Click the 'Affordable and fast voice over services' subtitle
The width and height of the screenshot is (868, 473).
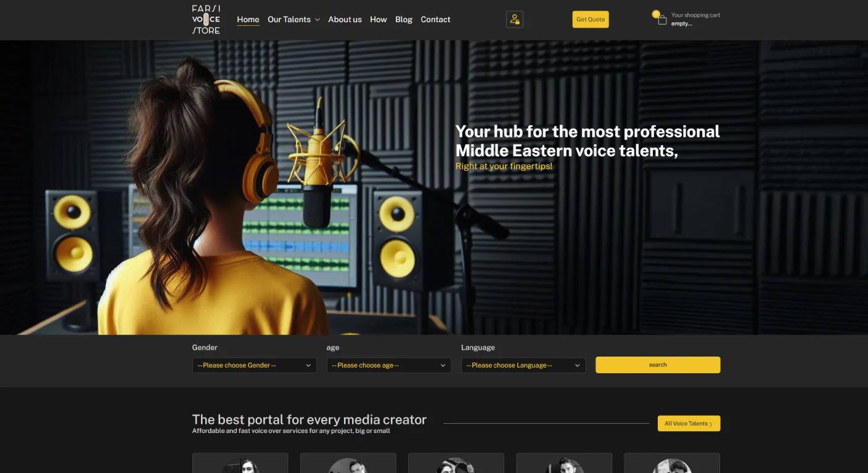click(x=291, y=431)
